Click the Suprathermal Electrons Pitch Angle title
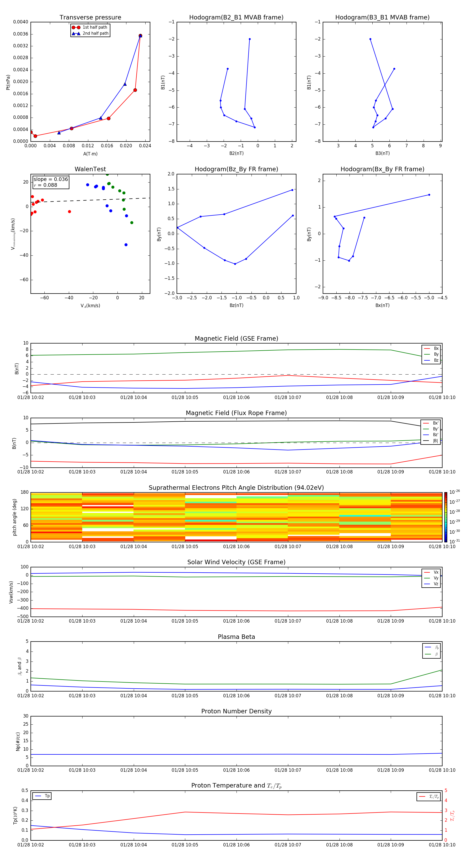This screenshot has height=868, width=473. click(236, 488)
